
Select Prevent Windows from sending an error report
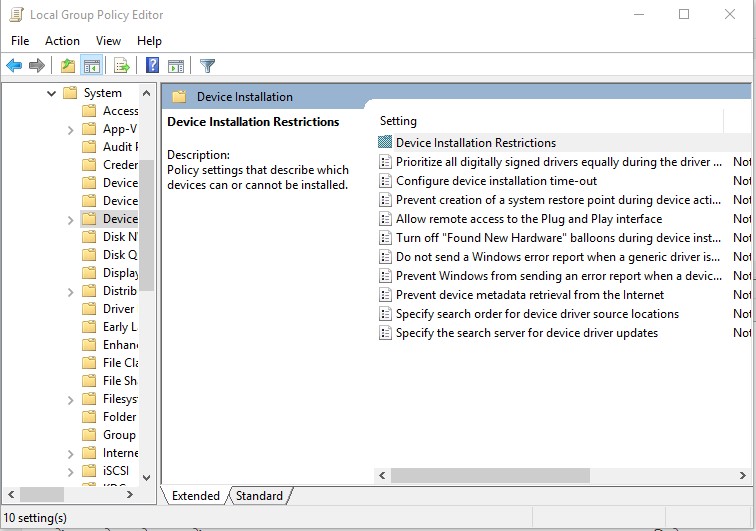click(x=558, y=276)
